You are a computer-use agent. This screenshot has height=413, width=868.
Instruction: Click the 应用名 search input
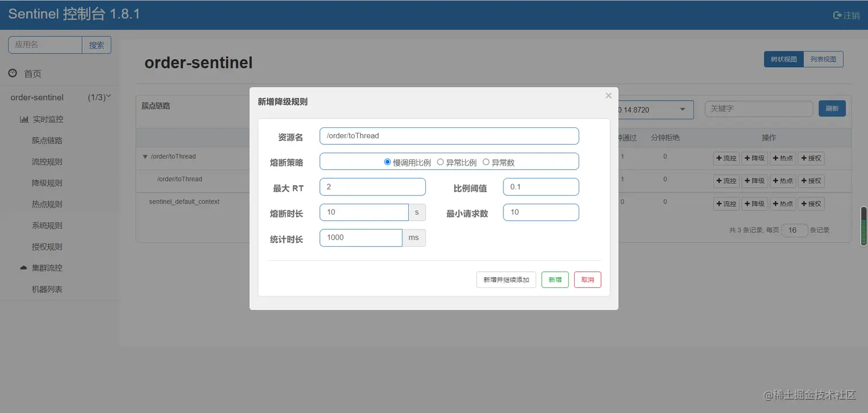pyautogui.click(x=45, y=45)
